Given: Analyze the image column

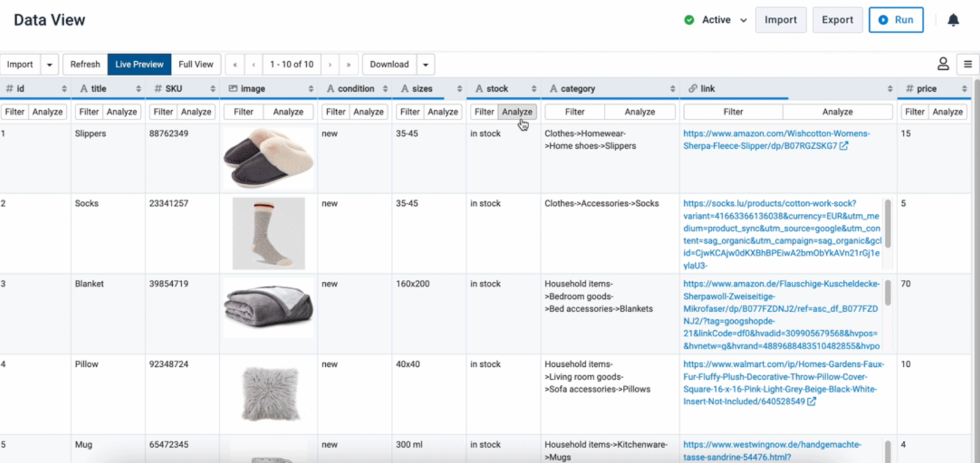Looking at the screenshot, I should click(288, 112).
